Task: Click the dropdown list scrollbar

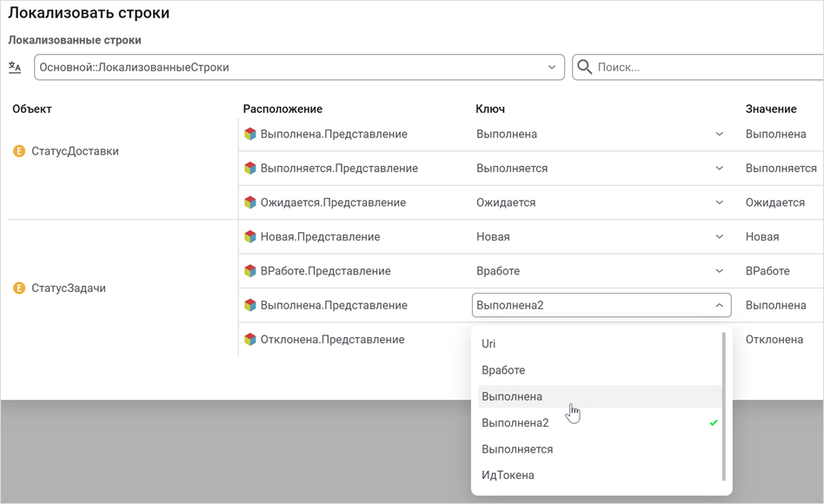Action: pos(724,405)
